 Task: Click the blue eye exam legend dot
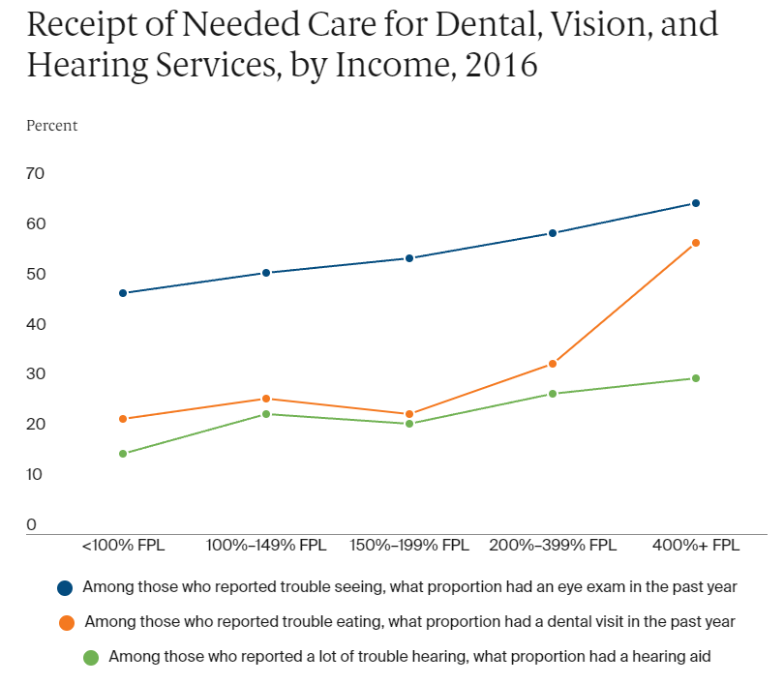click(65, 587)
